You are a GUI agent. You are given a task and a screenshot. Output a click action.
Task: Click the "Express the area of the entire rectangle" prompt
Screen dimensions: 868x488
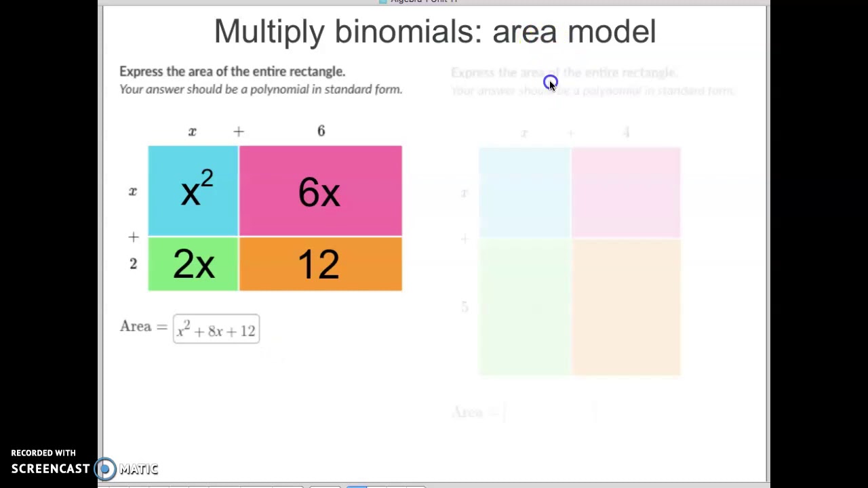pyautogui.click(x=232, y=71)
